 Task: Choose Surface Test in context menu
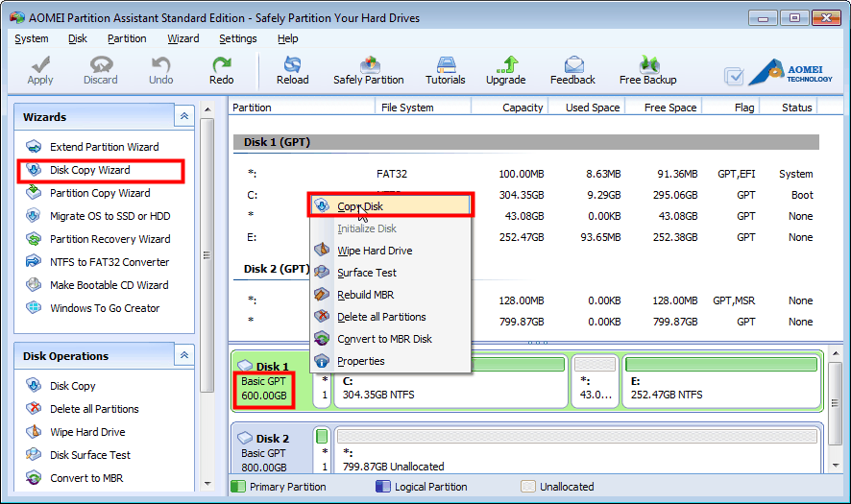pyautogui.click(x=390, y=273)
